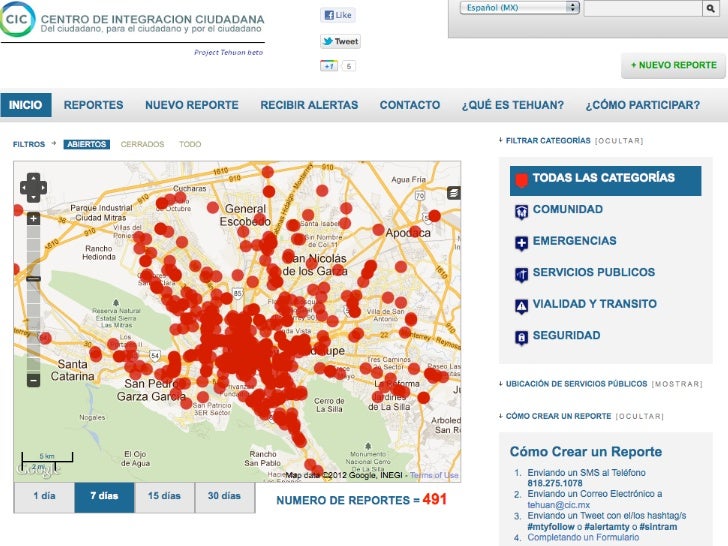Show reports from 15 días
Image resolution: width=728 pixels, height=546 pixels.
tap(164, 497)
